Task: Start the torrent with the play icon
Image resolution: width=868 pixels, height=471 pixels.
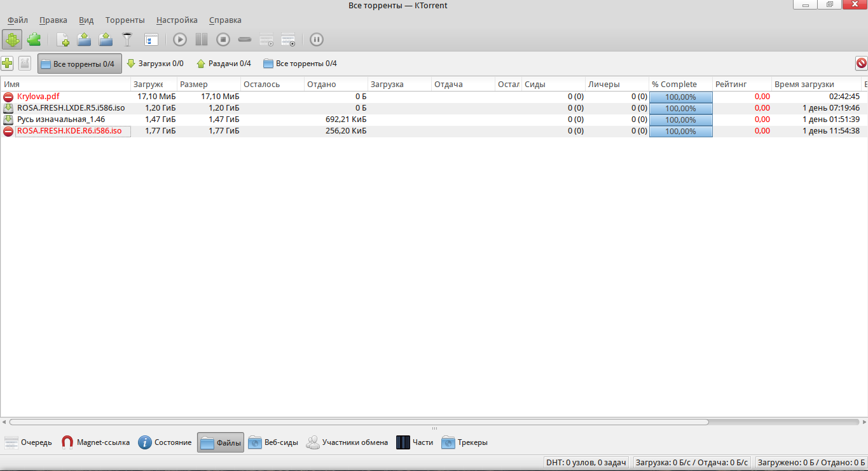Action: point(180,40)
